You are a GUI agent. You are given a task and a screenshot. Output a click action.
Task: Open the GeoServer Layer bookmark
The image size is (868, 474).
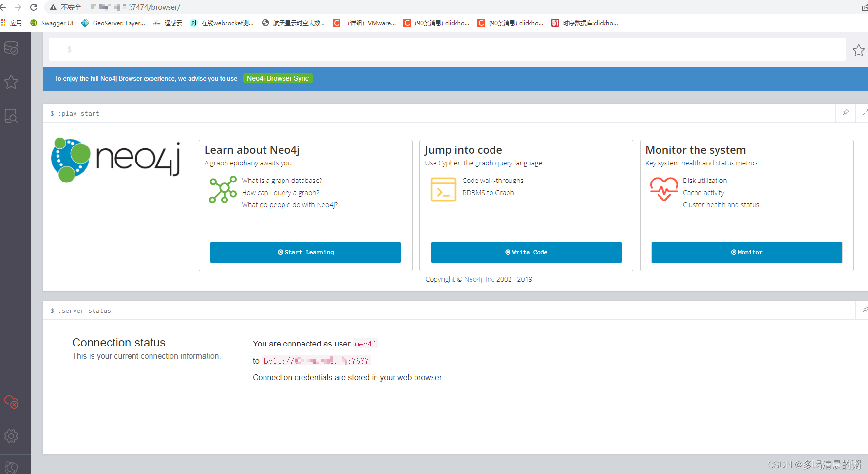[x=113, y=23]
